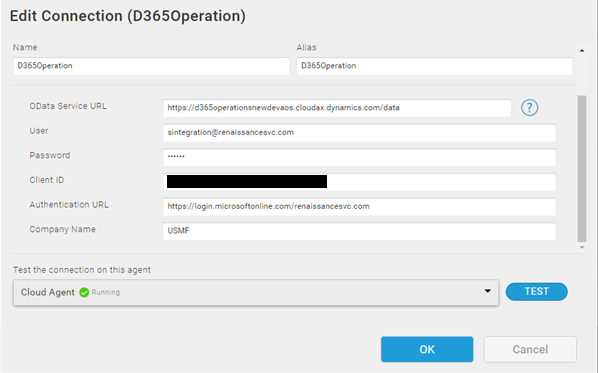This screenshot has height=373, width=598.
Task: Click the 'OData Service URL' label
Action: click(x=68, y=106)
